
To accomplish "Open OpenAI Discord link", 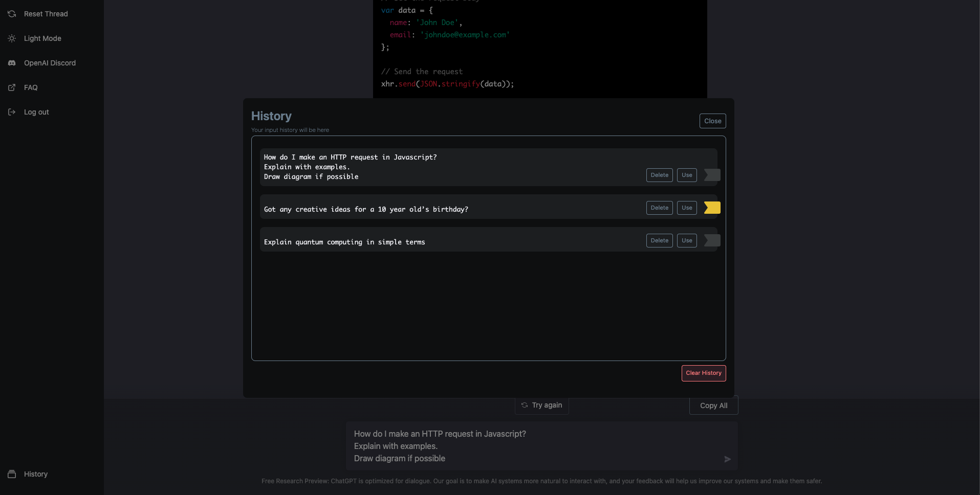I will (50, 63).
